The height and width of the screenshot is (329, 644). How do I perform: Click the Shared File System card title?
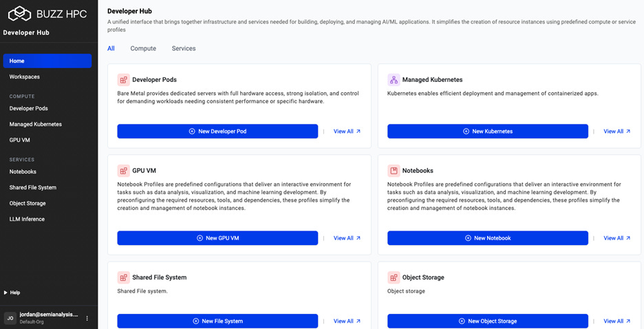click(160, 277)
